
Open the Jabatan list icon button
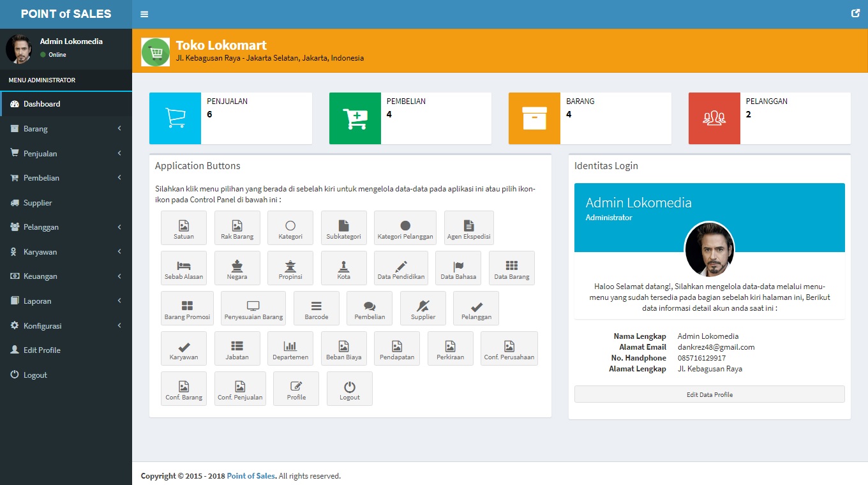pos(237,348)
